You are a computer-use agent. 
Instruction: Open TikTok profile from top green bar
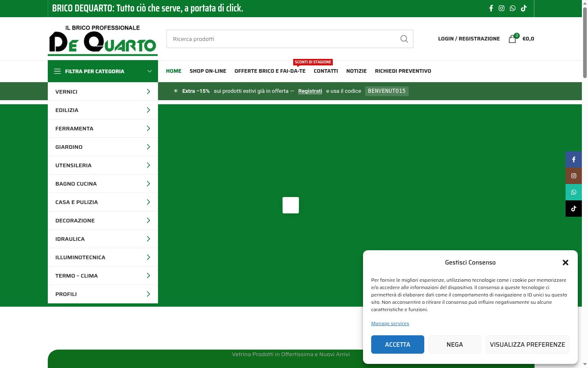523,8
